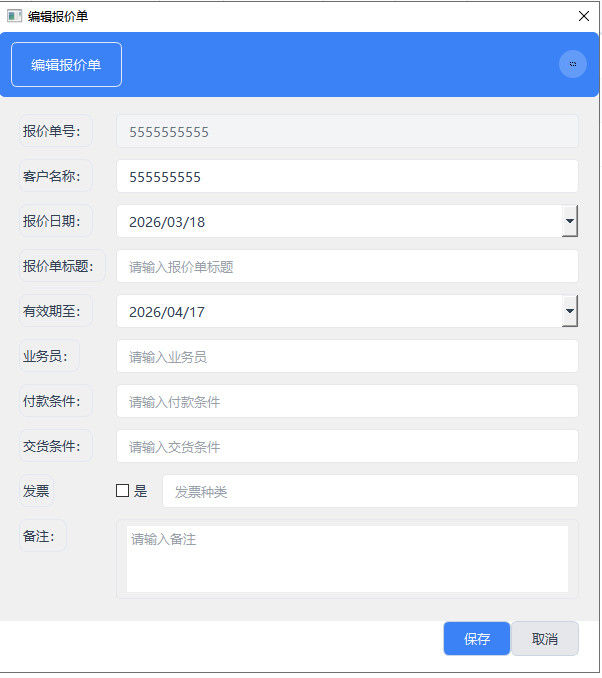602x678 pixels.
Task: Click the 有效期至: label
Action: [x=56, y=311]
